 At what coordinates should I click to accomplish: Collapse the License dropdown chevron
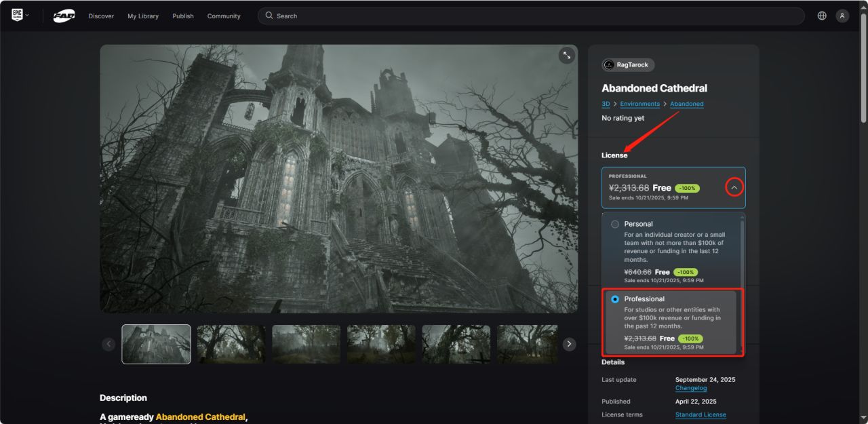point(734,187)
